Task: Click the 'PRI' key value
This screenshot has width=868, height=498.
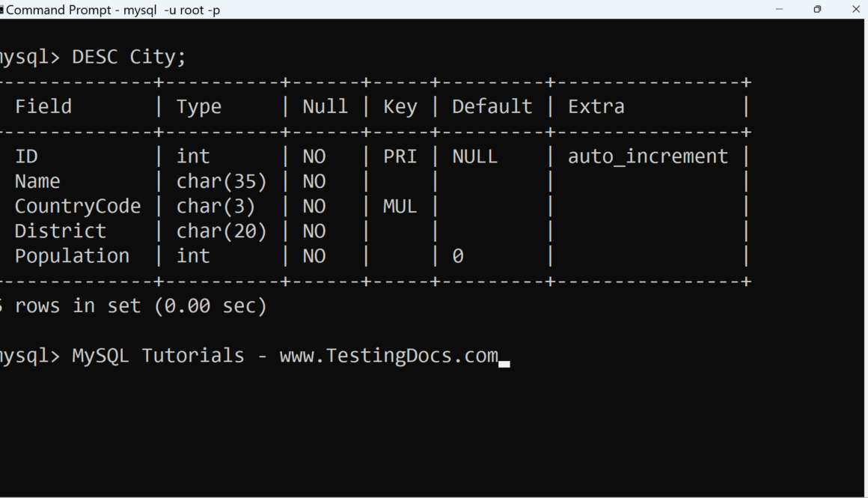Action: [x=400, y=157]
